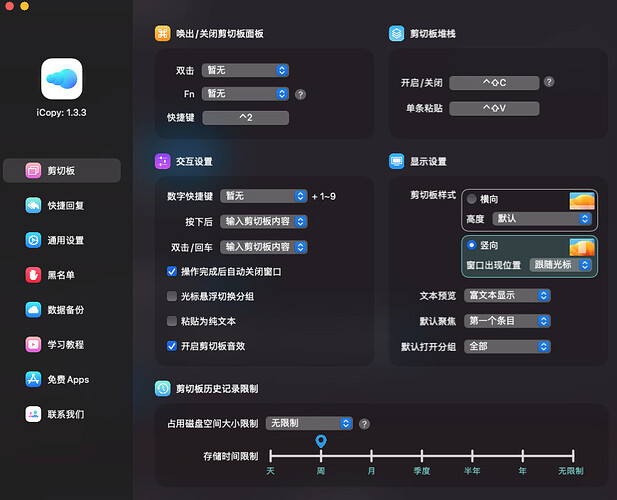Open 免费 Apps in the sidebar
This screenshot has height=500, width=617.
click(62, 379)
